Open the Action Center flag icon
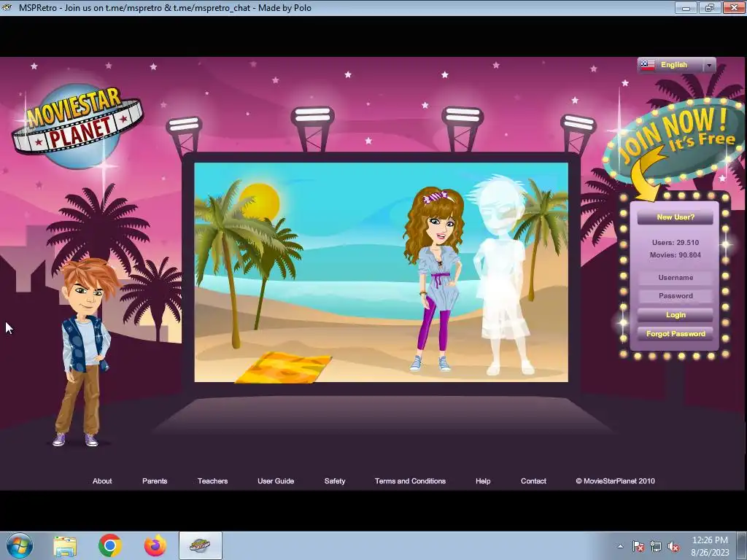 [x=638, y=546]
